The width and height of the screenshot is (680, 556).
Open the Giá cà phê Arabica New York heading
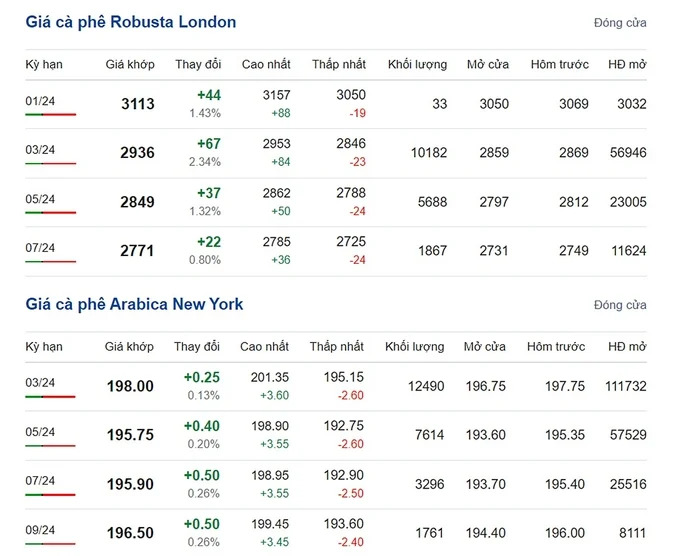tap(134, 304)
